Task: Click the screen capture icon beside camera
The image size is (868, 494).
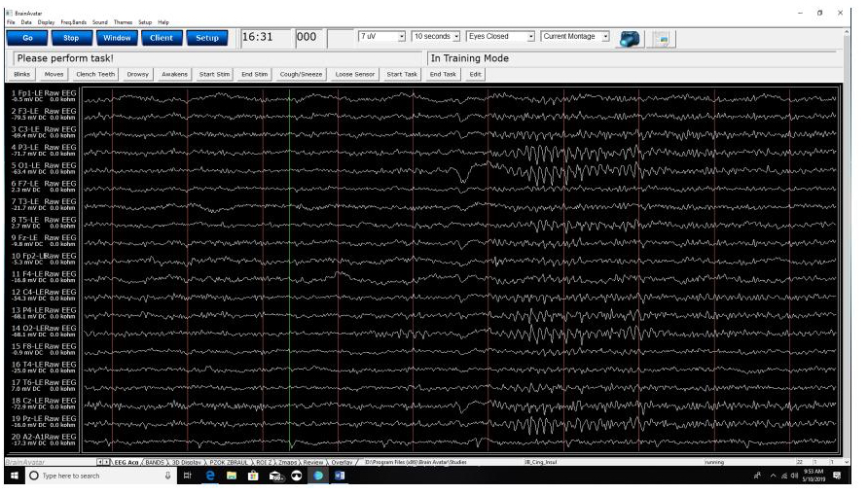Action: pyautogui.click(x=662, y=38)
